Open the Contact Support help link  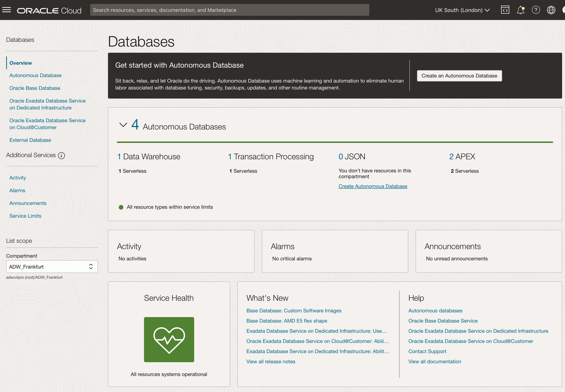[x=427, y=351]
